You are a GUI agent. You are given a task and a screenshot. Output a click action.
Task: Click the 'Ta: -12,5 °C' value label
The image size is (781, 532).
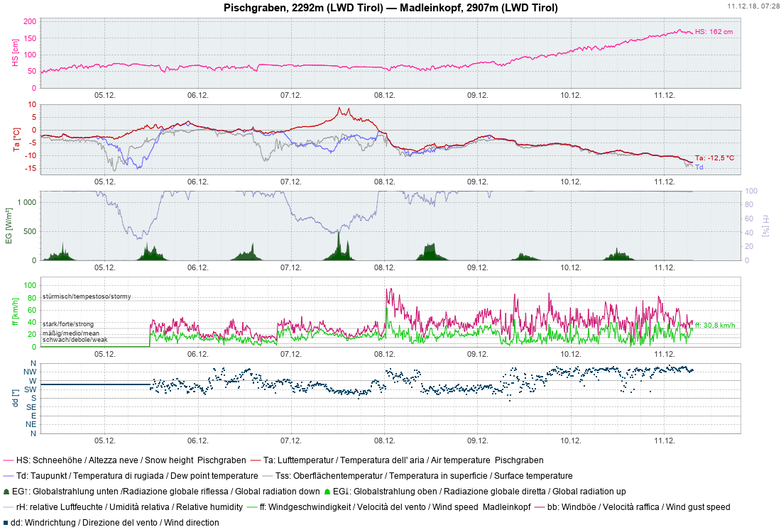click(715, 157)
